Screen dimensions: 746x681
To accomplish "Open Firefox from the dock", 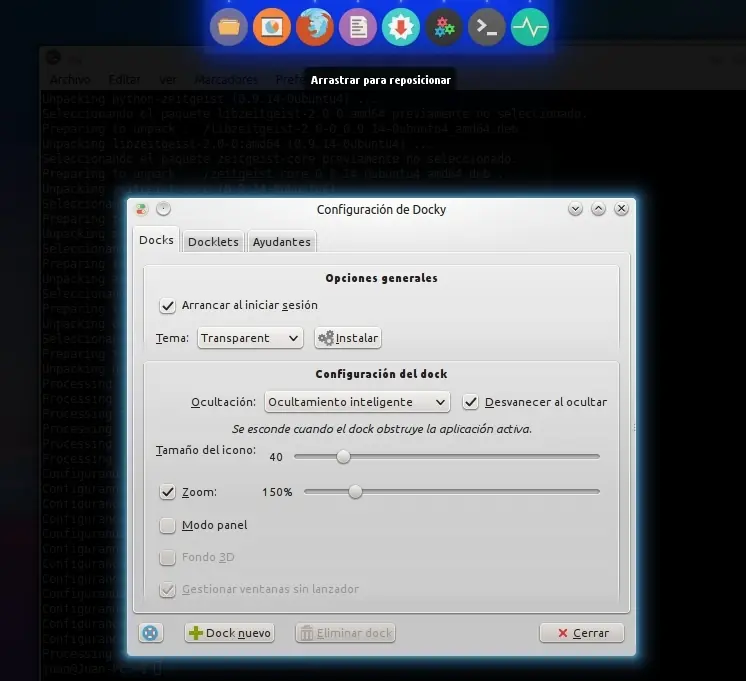I will [314, 27].
